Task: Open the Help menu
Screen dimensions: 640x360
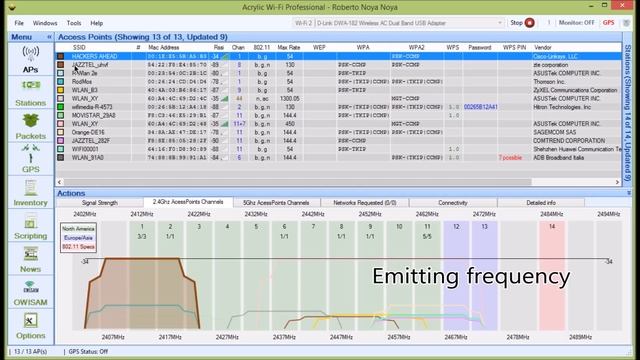Action: point(97,23)
